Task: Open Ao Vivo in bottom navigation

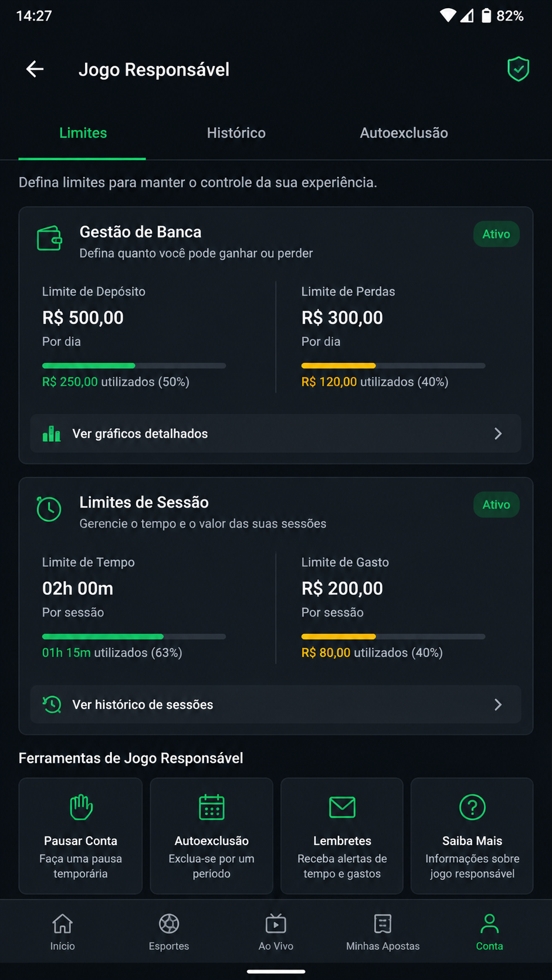Action: click(276, 932)
